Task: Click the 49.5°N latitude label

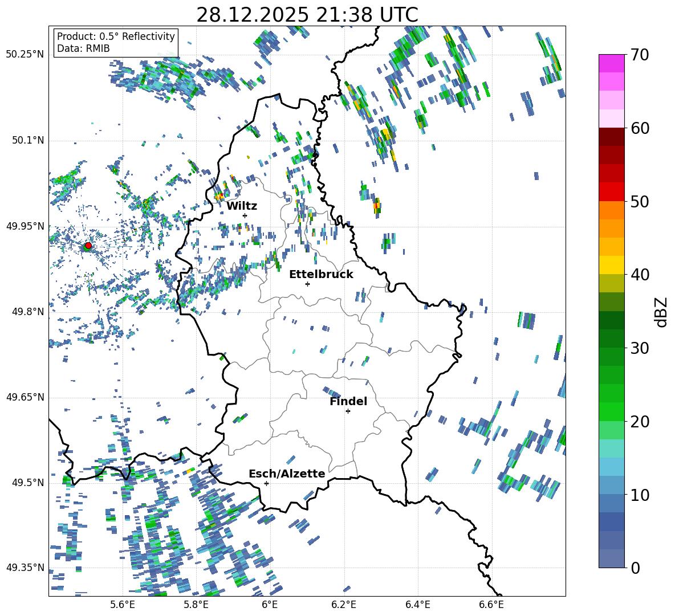Action: [27, 482]
